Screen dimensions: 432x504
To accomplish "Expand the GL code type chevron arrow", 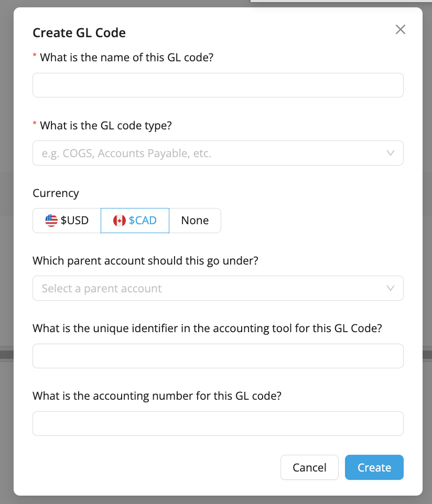I will coord(390,153).
